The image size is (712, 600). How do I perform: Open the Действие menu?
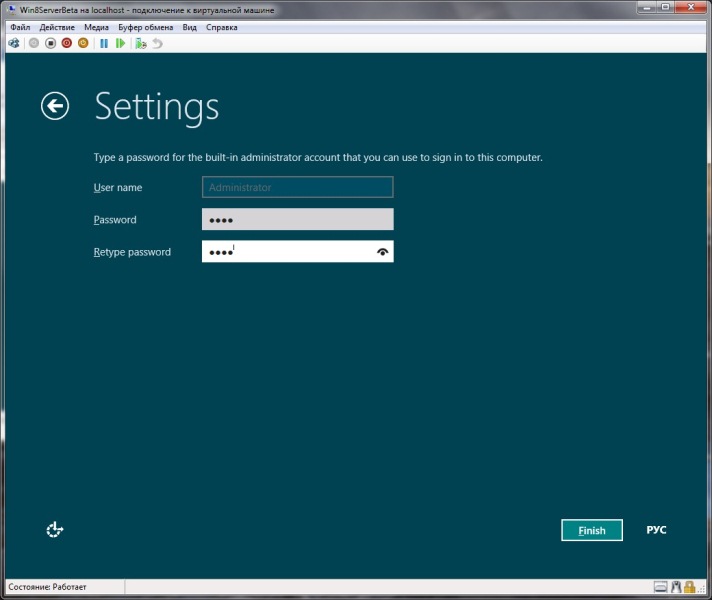[x=57, y=28]
